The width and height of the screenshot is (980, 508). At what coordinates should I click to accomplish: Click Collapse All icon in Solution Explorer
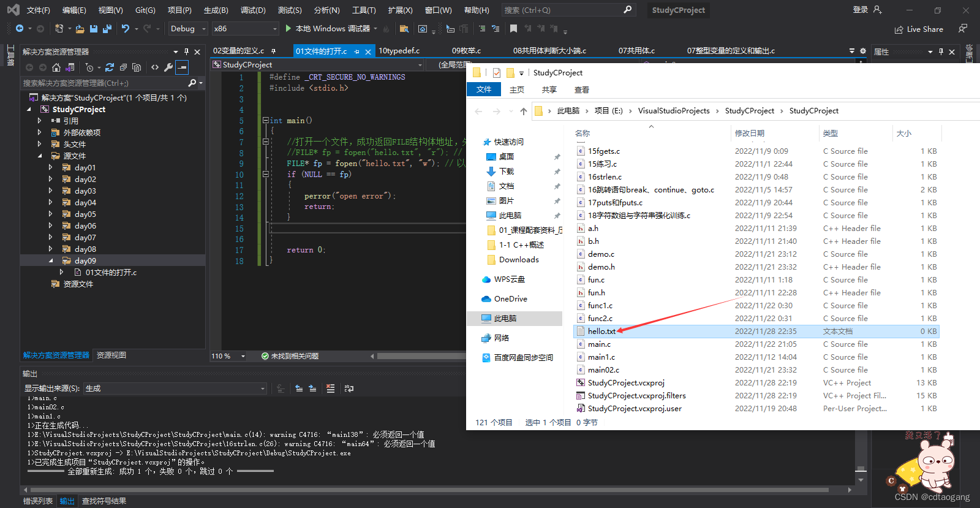pos(123,67)
